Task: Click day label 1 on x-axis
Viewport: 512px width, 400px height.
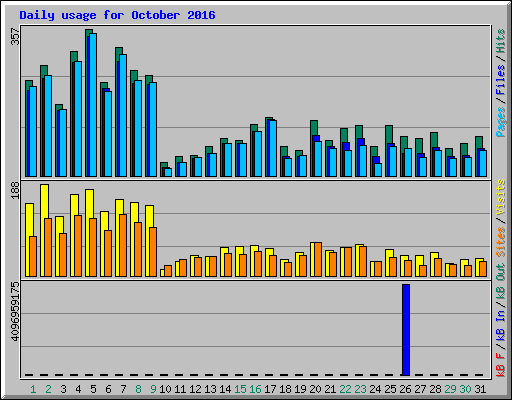Action: click(x=33, y=389)
